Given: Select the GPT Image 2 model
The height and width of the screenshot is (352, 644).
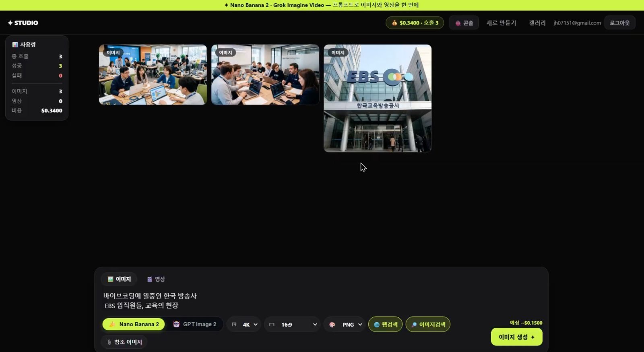Looking at the screenshot, I should coord(194,324).
